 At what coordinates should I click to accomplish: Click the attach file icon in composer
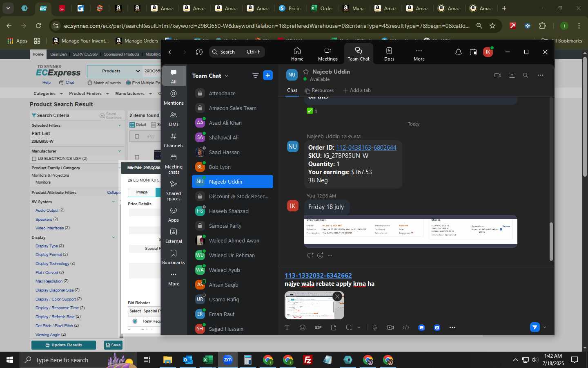[333, 328]
